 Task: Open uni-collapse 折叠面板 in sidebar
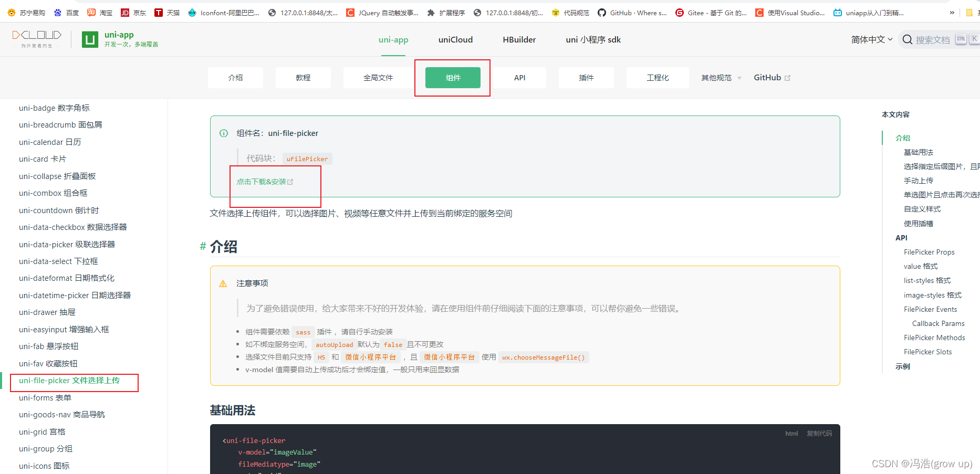coord(57,176)
